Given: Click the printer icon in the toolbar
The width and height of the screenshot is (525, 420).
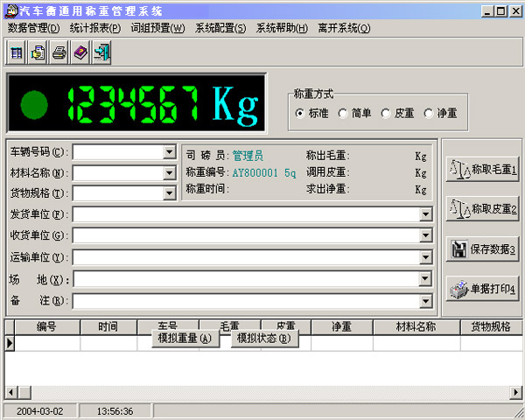Looking at the screenshot, I should pyautogui.click(x=59, y=53).
